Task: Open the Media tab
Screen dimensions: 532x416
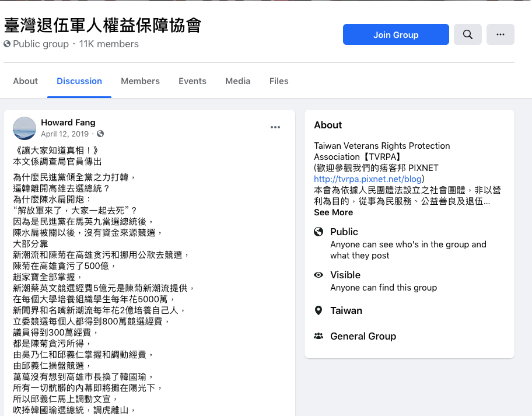Action: [238, 81]
